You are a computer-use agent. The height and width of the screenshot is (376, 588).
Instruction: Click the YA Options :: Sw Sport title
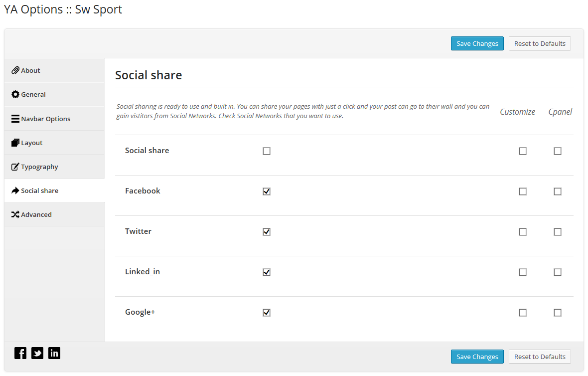[x=63, y=9]
